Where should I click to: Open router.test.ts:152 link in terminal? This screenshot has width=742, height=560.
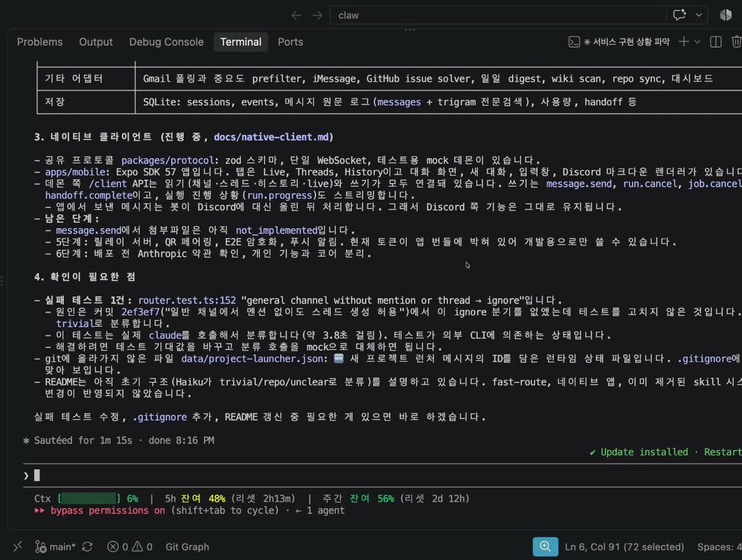(x=187, y=300)
